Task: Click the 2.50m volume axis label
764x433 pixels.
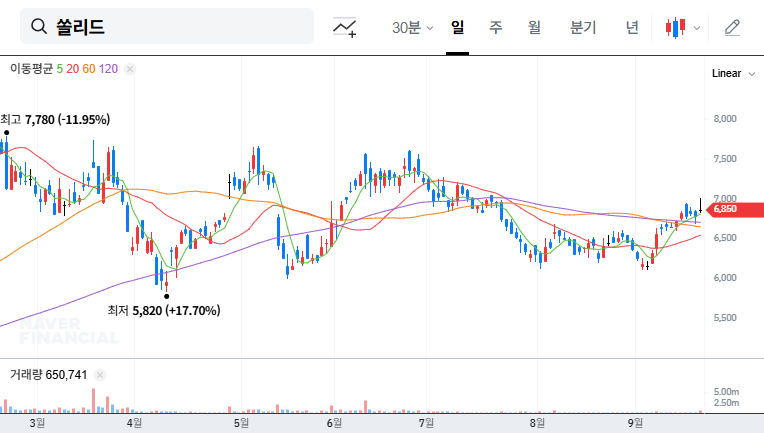Action: [726, 403]
